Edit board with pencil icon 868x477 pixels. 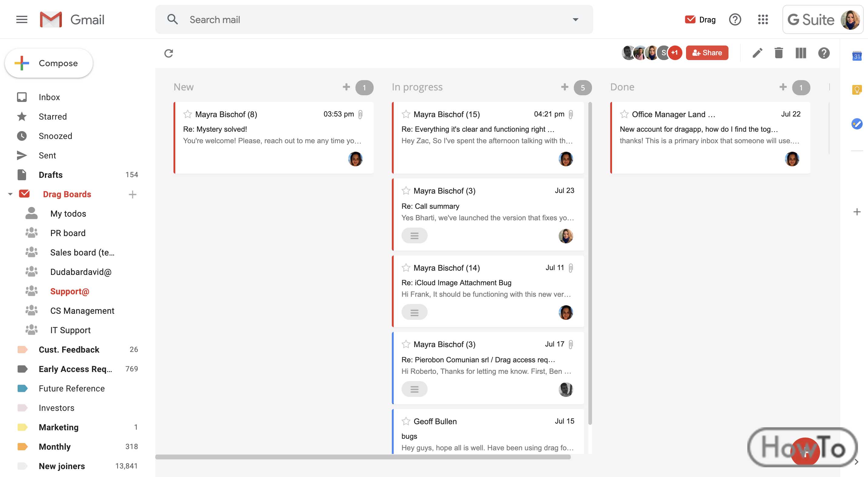[757, 53]
